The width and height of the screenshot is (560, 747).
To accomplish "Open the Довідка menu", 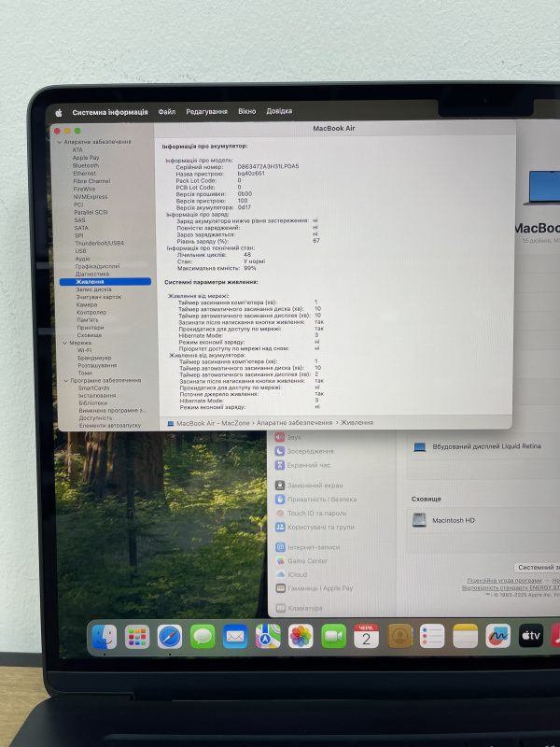I will [x=279, y=111].
